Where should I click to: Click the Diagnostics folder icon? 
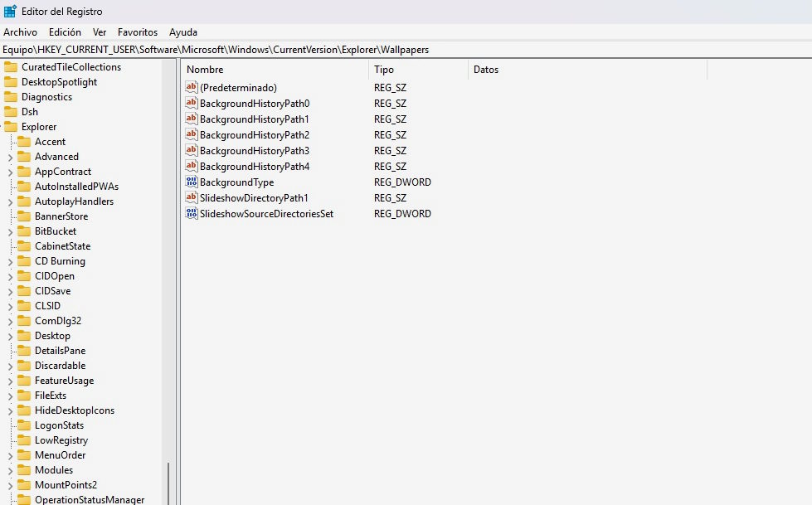10,97
